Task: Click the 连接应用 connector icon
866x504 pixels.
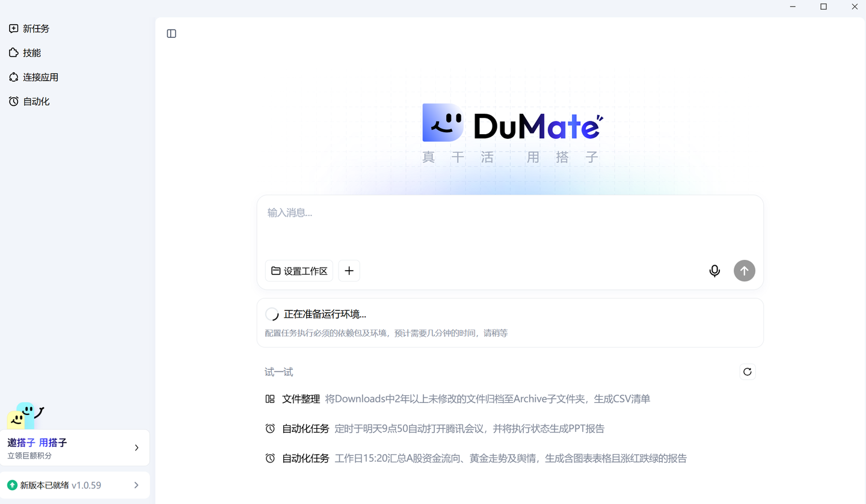Action: click(x=13, y=77)
